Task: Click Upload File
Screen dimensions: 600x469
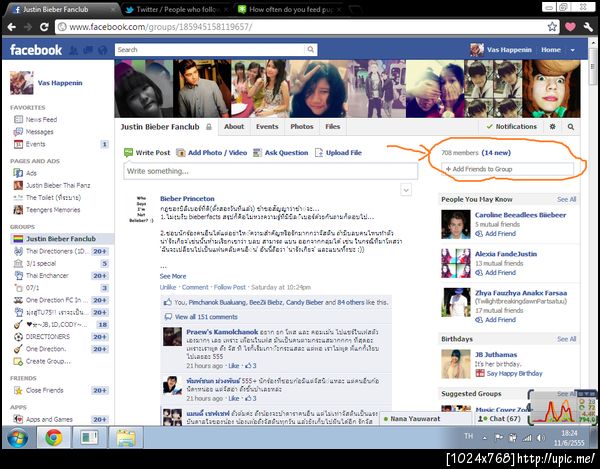Action: [x=338, y=153]
